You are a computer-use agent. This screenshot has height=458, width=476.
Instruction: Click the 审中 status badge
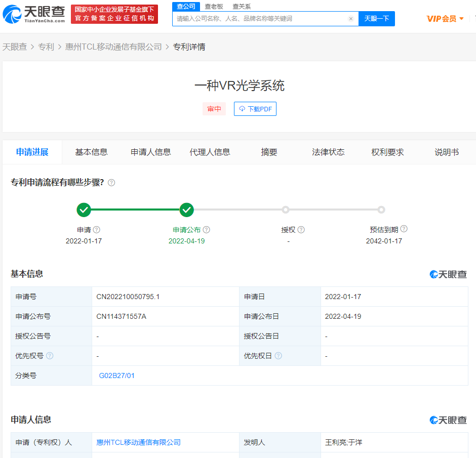click(x=214, y=109)
